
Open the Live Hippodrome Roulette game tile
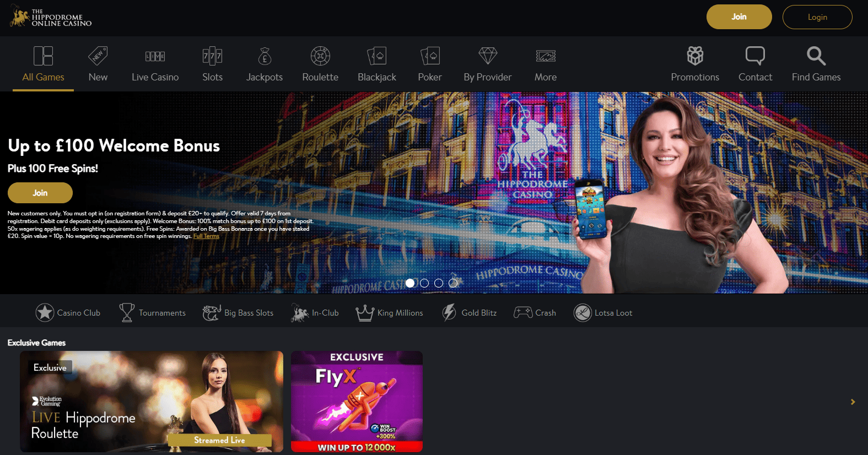[152, 402]
